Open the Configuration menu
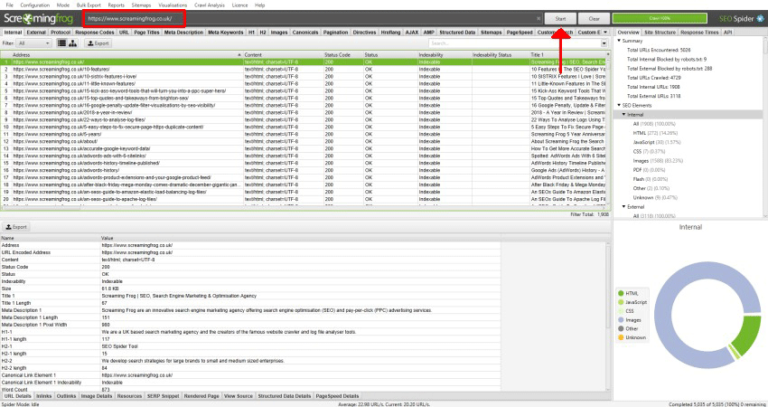The width and height of the screenshot is (768, 407). click(x=35, y=5)
